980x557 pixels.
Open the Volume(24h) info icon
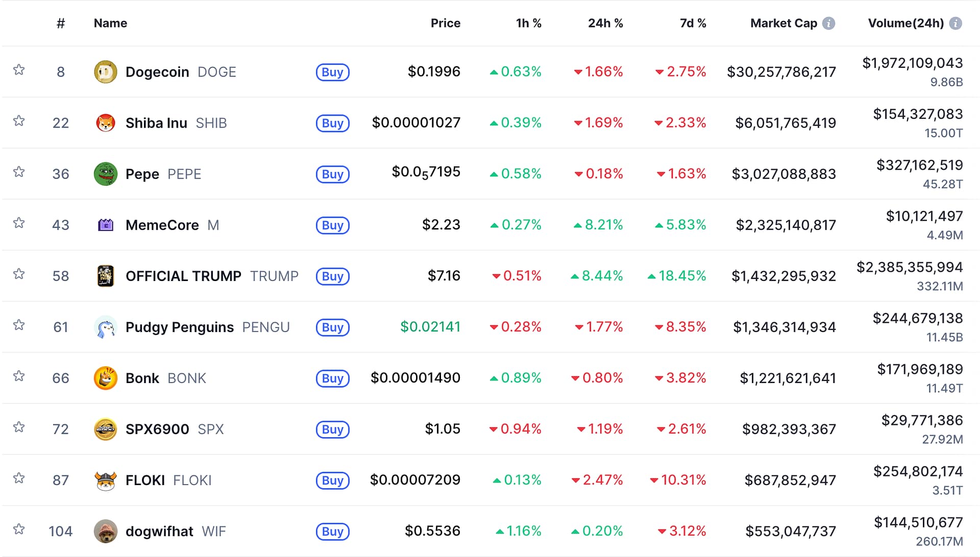955,23
